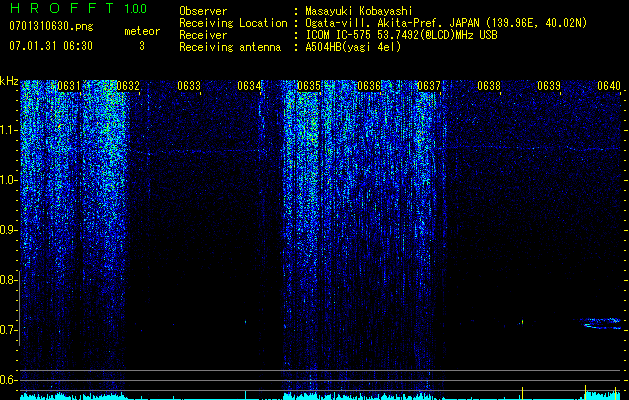629x400 pixels.
Task: Click the 0637 time marker
Action: point(429,86)
